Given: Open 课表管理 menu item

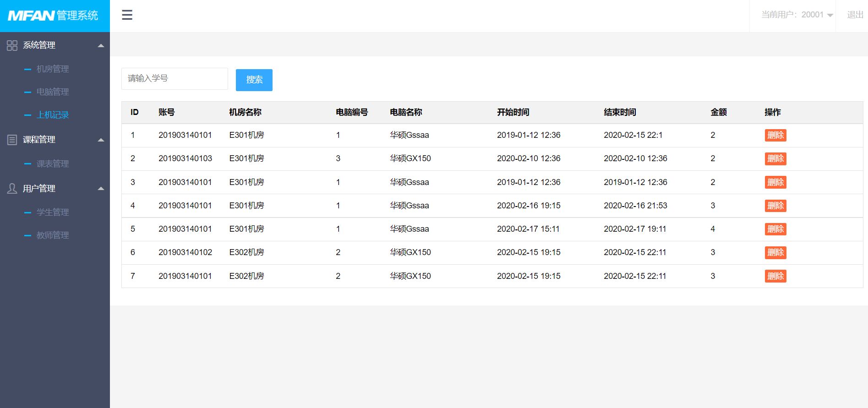Looking at the screenshot, I should pyautogui.click(x=53, y=164).
